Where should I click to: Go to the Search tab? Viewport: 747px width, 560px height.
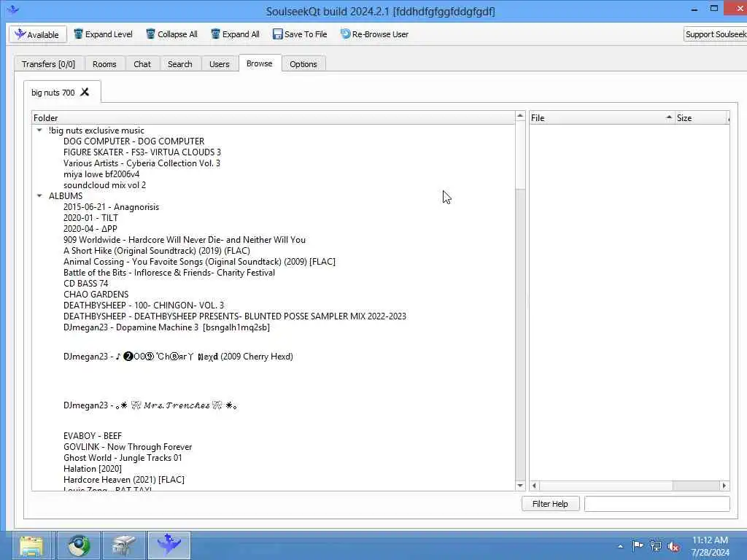pyautogui.click(x=179, y=64)
